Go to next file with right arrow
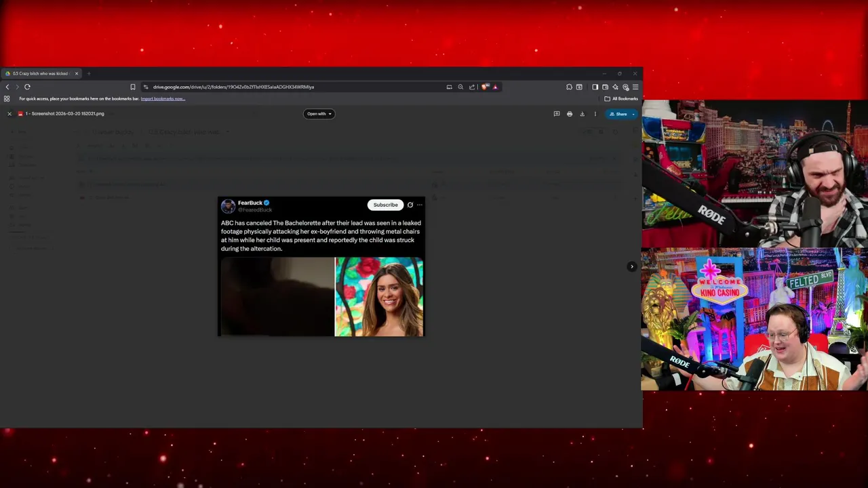 click(632, 266)
